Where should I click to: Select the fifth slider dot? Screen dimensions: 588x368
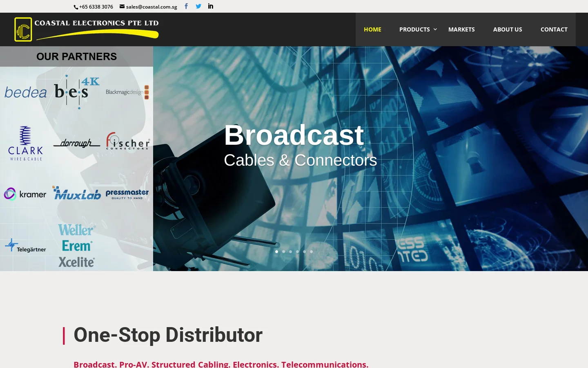click(x=304, y=251)
